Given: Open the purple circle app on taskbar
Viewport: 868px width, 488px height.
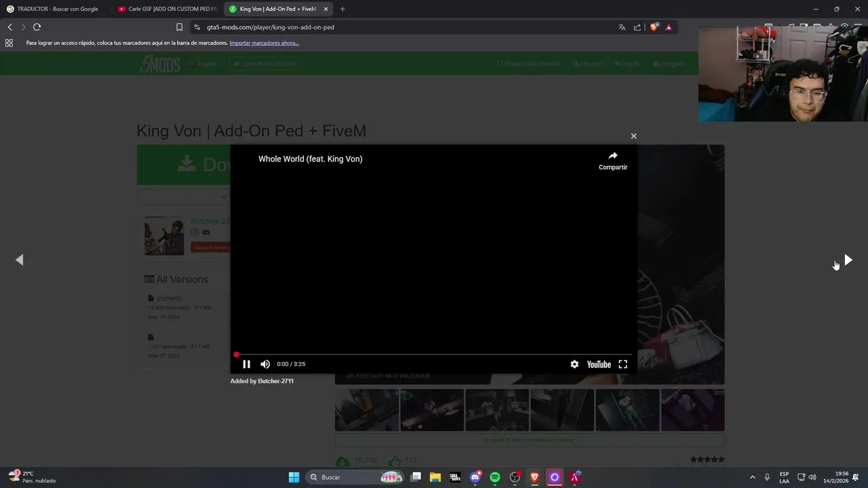Looking at the screenshot, I should tap(555, 477).
